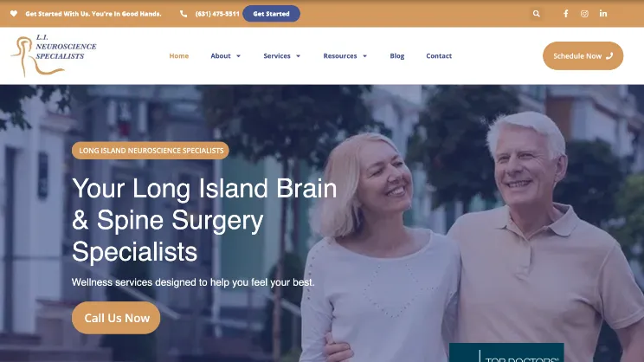Click the Get Started With Us tagline
The image size is (644, 362).
tap(93, 14)
